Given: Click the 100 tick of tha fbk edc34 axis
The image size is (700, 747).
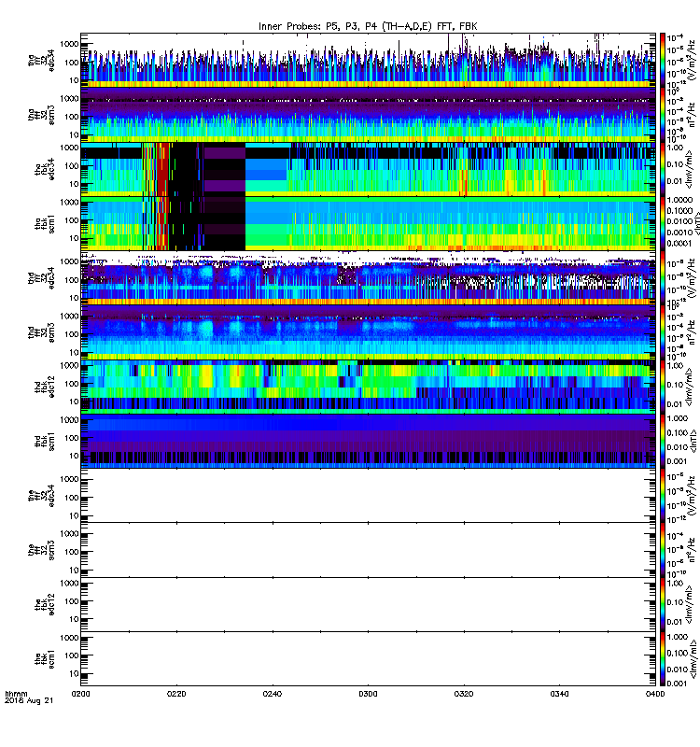Looking at the screenshot, I should 72,166.
